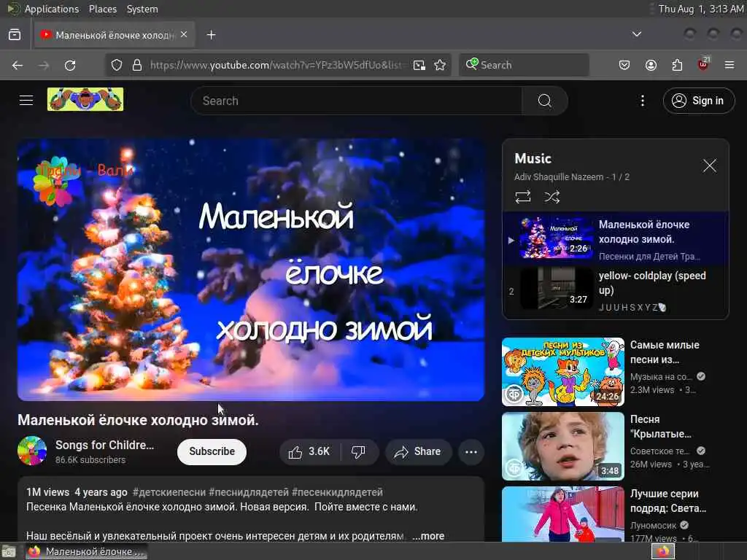Open the Firefox account icon
Image resolution: width=747 pixels, height=560 pixels.
651,65
